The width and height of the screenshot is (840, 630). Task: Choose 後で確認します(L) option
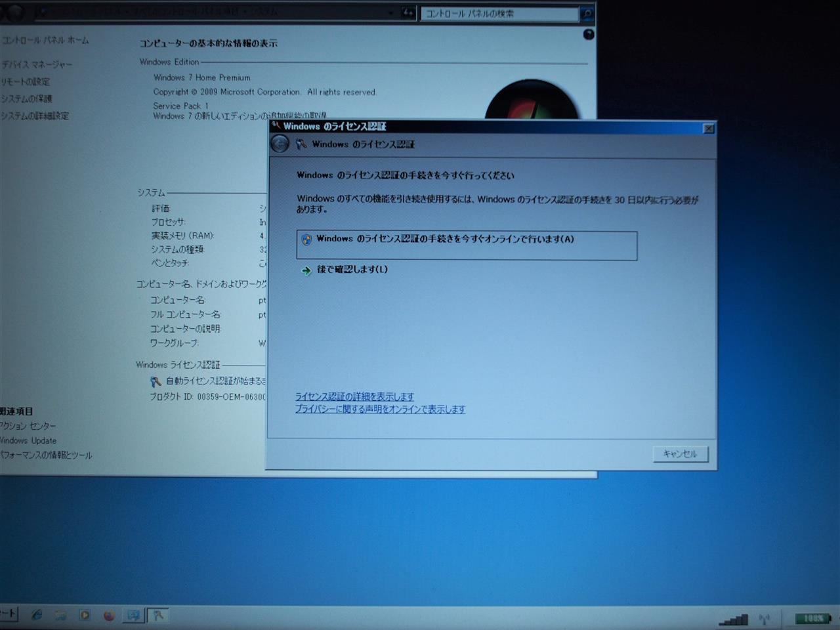(352, 270)
